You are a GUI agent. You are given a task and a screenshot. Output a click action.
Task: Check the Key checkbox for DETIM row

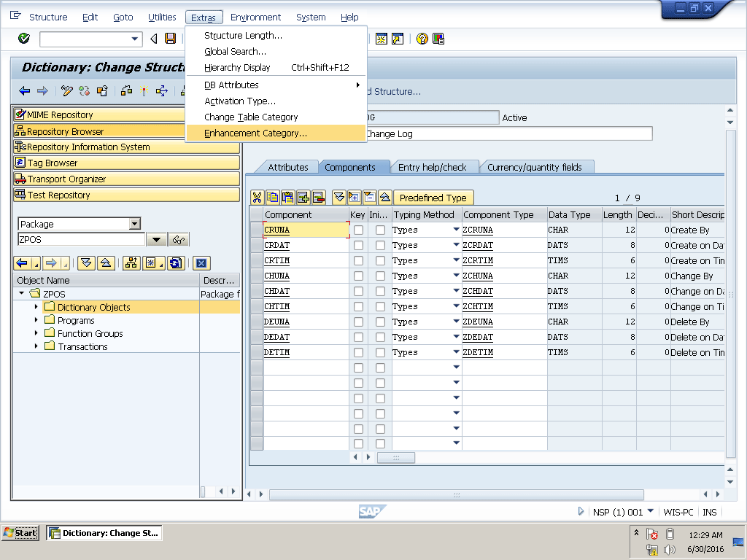pos(358,352)
